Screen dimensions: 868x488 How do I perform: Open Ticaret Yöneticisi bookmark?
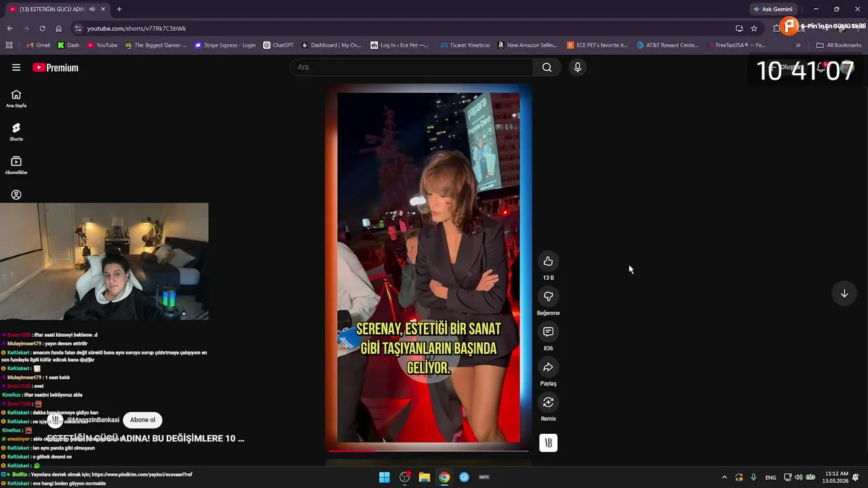point(465,45)
